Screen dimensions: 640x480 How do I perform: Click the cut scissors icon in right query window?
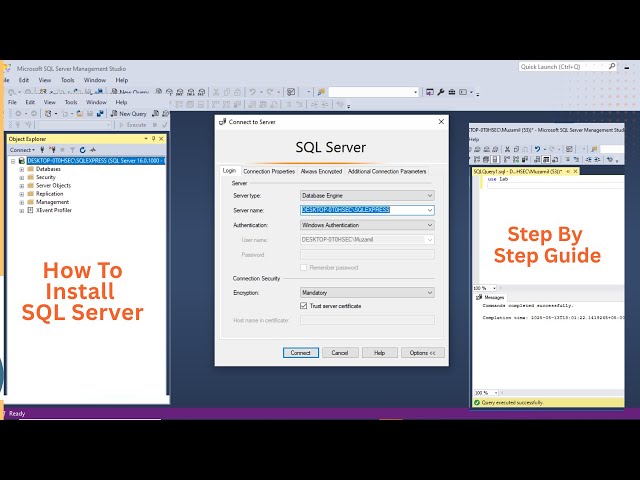pyautogui.click(x=507, y=149)
